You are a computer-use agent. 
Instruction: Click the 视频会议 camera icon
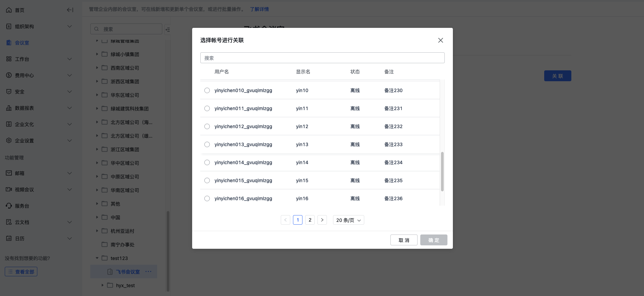[9, 190]
